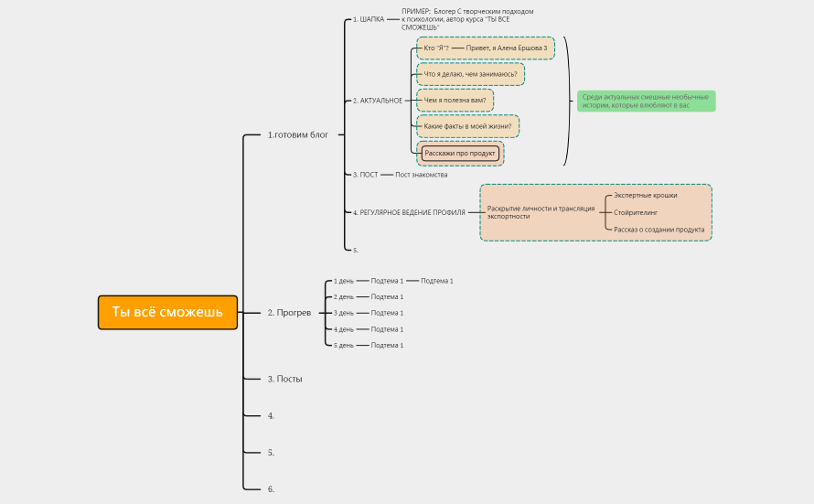Screen dimensions: 814x504
Task: Select the "3. Посты" branch
Action: coord(284,379)
